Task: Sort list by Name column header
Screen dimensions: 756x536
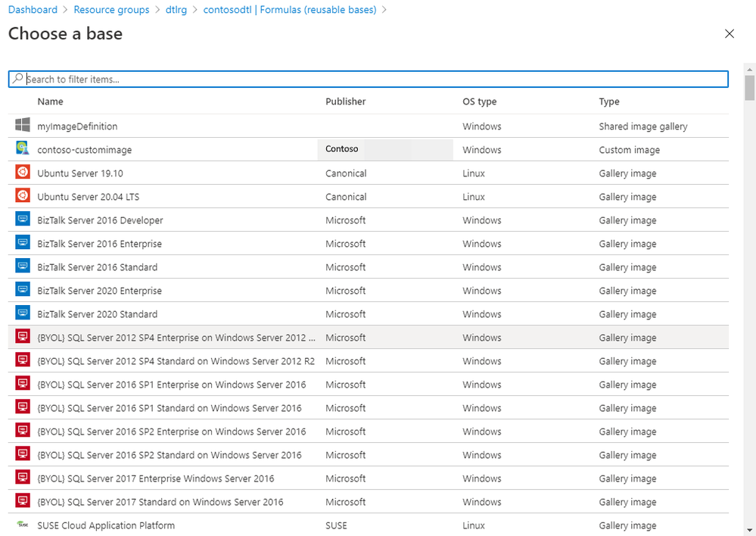Action: (51, 101)
